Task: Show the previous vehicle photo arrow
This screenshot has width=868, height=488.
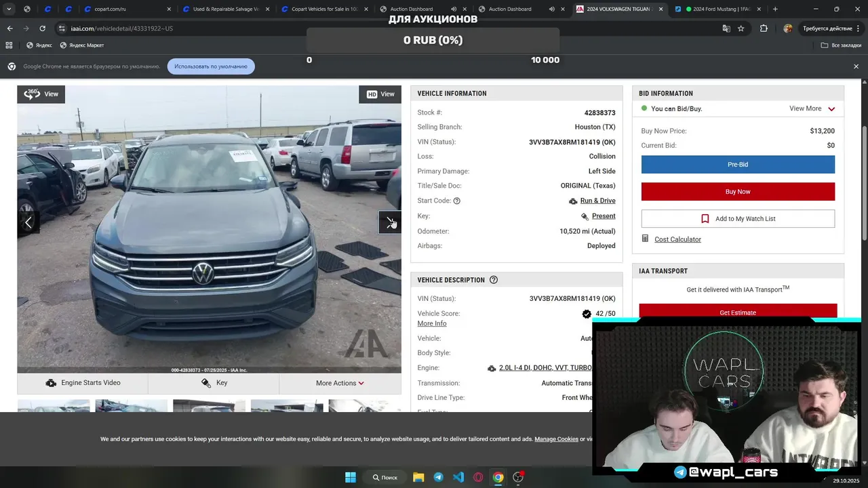Action: pos(28,222)
